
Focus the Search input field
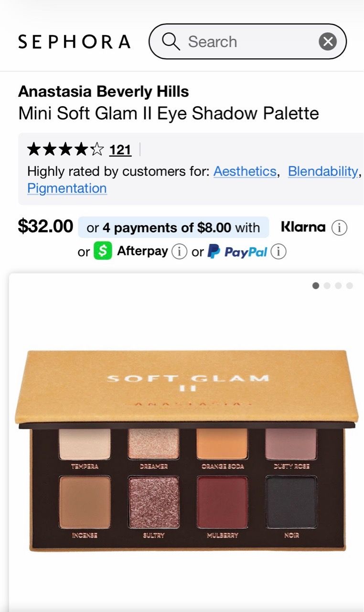(x=247, y=42)
